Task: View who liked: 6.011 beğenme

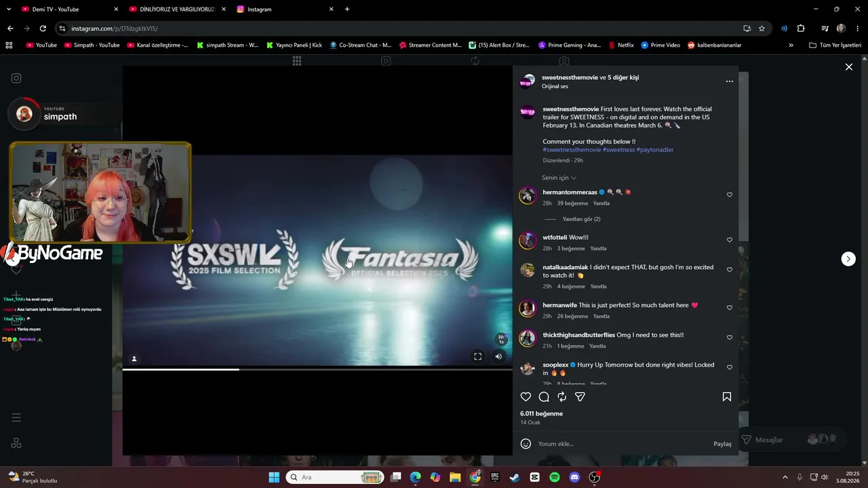Action: coord(541,413)
